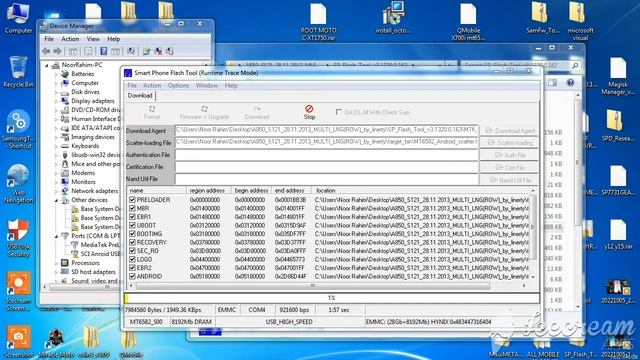The width and height of the screenshot is (640, 360).
Task: Uncheck the ANDROID partition checkbox
Action: 132,276
